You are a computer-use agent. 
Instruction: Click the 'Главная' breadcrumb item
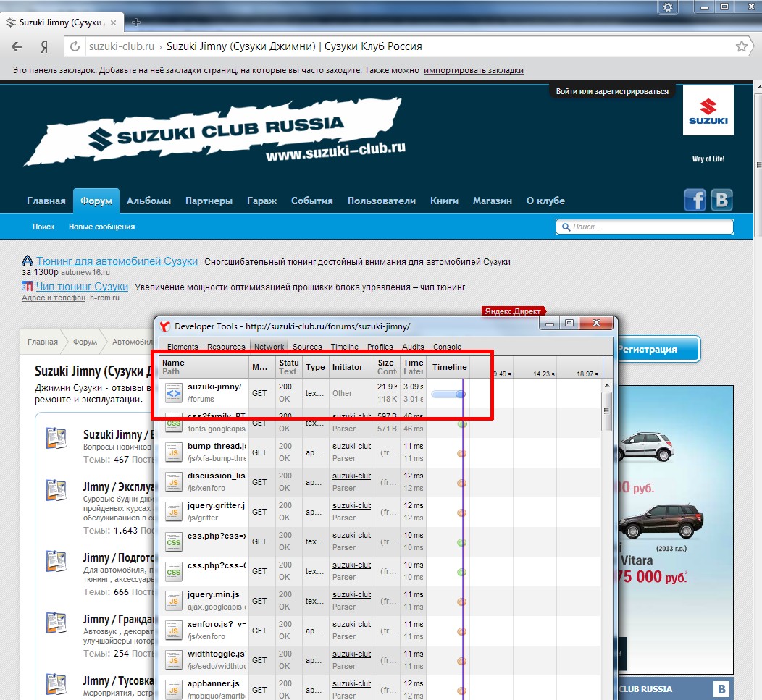click(43, 342)
